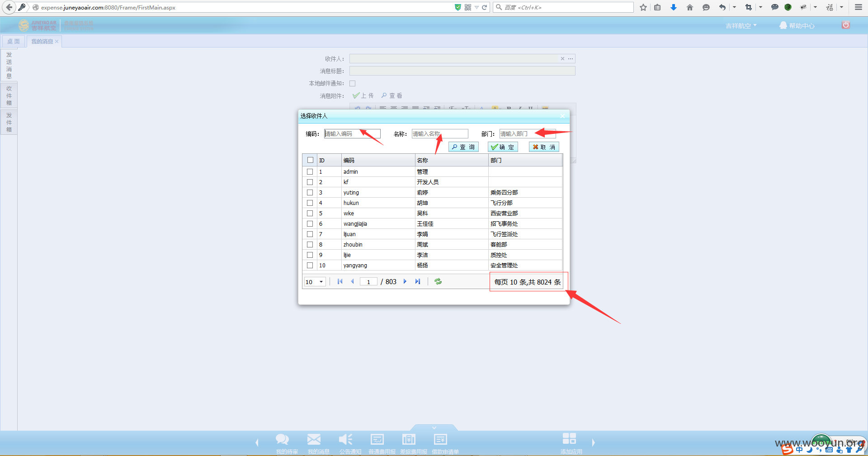Viewport: 868px width, 456px height.
Task: Go to the previous page of recipients
Action: (353, 281)
